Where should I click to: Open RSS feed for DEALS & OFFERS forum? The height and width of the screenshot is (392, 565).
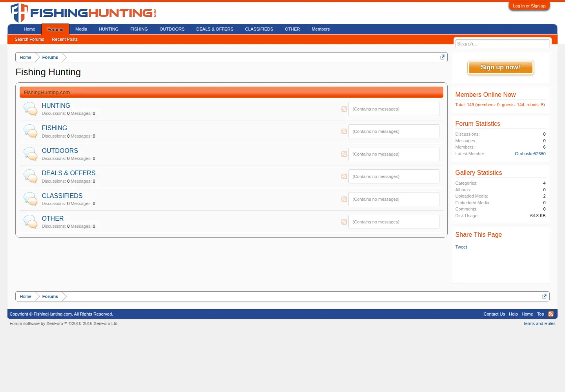pos(344,176)
